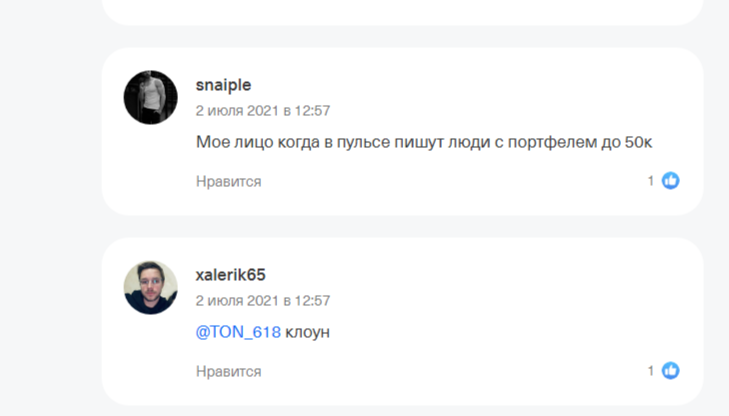Click the gap between the two comment cards
Screen dimensions: 729x416
[x=400, y=226]
